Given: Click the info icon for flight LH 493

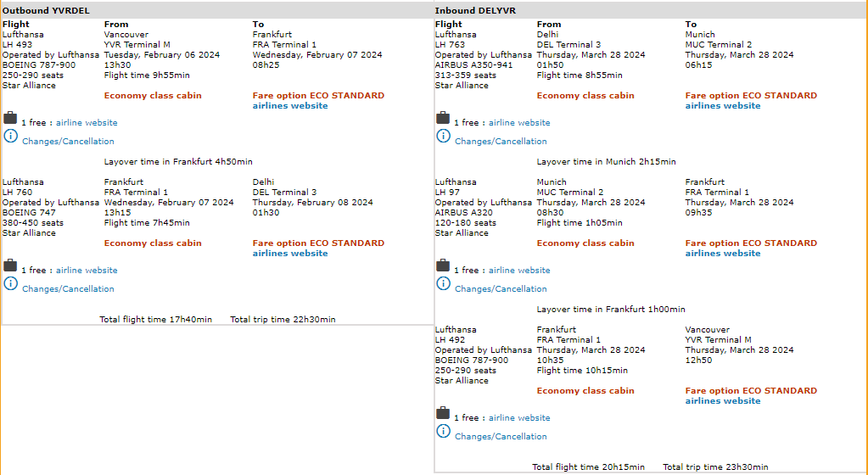Looking at the screenshot, I should point(10,136).
